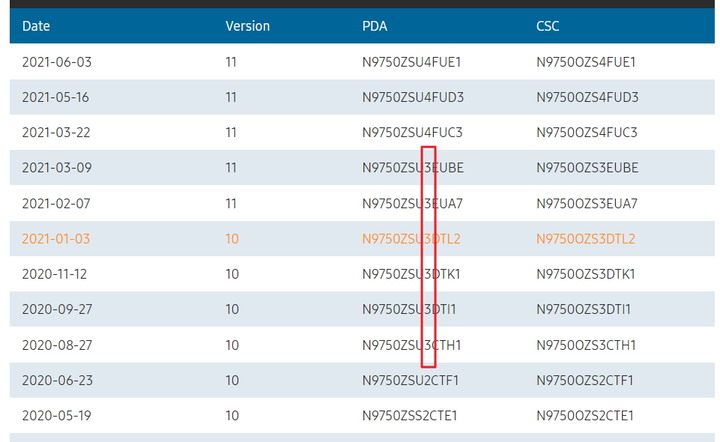Click version 10 in 2020-06-23 row
Image resolution: width=720 pixels, height=442 pixels.
[x=232, y=380]
